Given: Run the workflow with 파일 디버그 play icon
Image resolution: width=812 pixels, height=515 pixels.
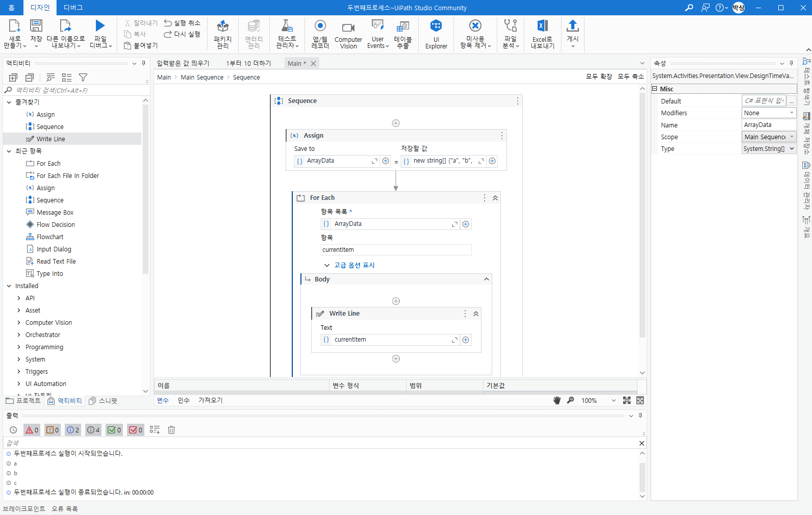Looking at the screenshot, I should click(x=100, y=25).
